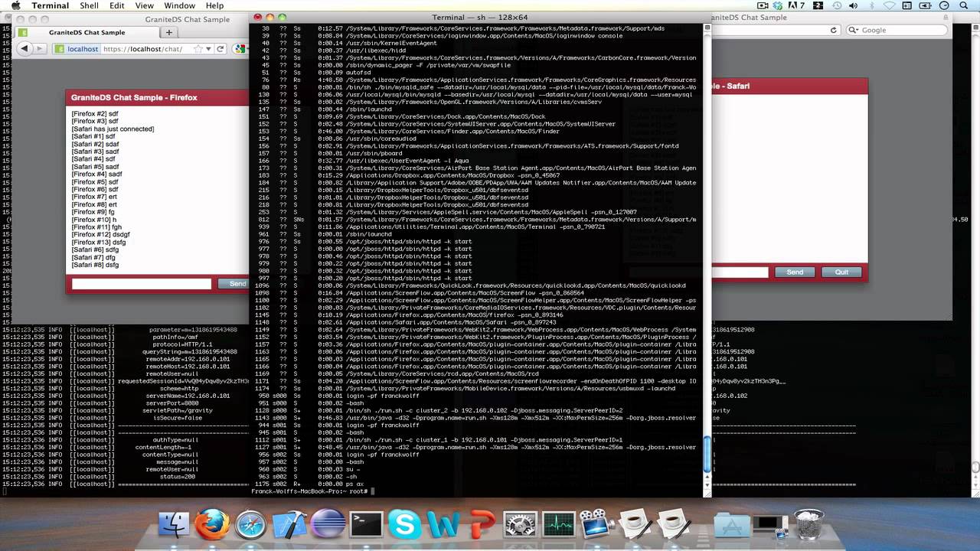This screenshot has width=980, height=551.
Task: Open Firefox search engine selector
Action: pyautogui.click(x=240, y=49)
